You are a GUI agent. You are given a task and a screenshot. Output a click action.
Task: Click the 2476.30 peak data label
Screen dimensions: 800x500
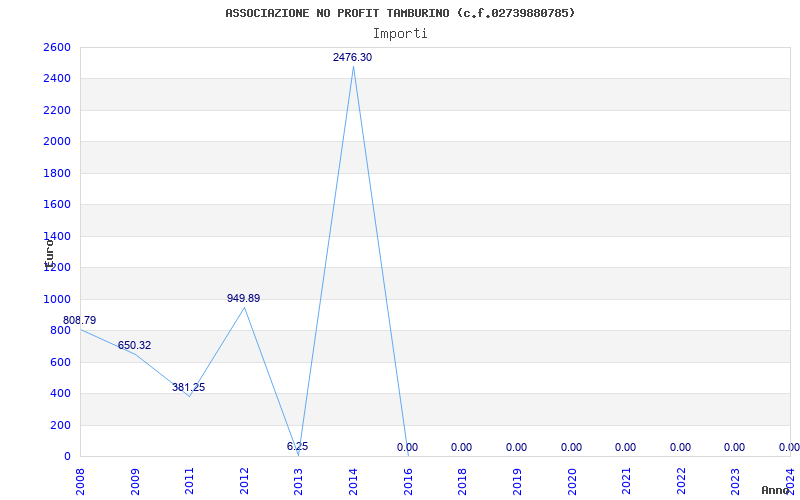353,58
